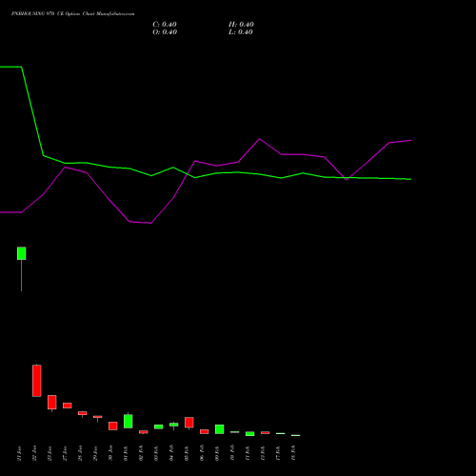Click the '21 Jan' date axis label

click(x=19, y=453)
